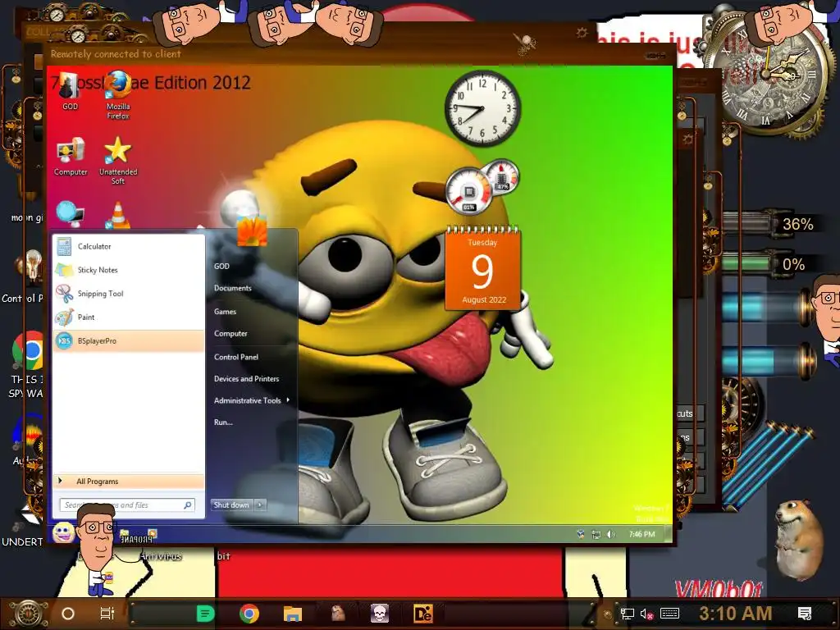Click the muted speaker tray icon
Image resolution: width=840 pixels, height=630 pixels.
(646, 614)
